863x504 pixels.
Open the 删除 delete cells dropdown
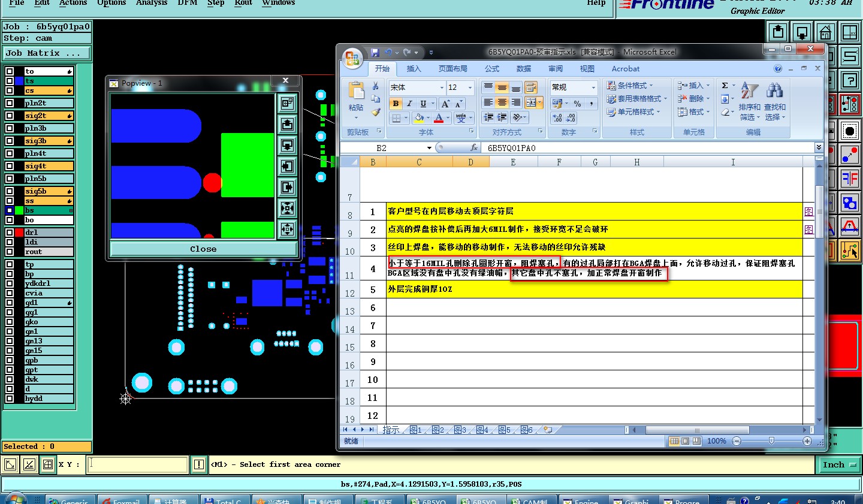point(694,99)
